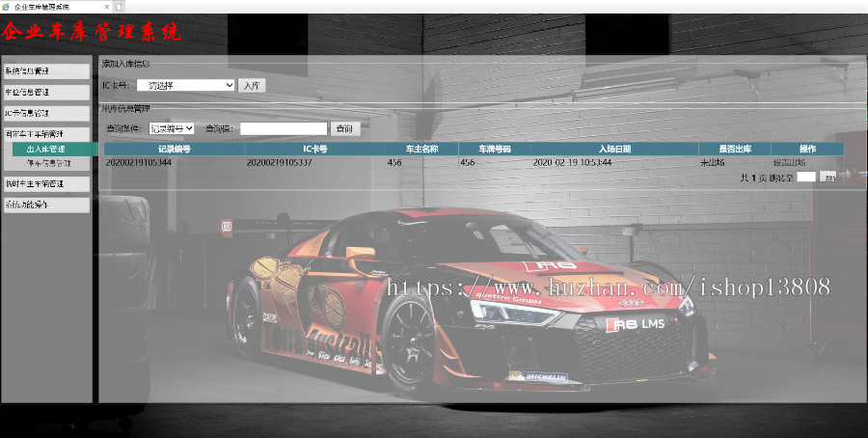Screen dimensions: 868x438
Task: Click 车牌号码 column header
Action: click(x=495, y=149)
